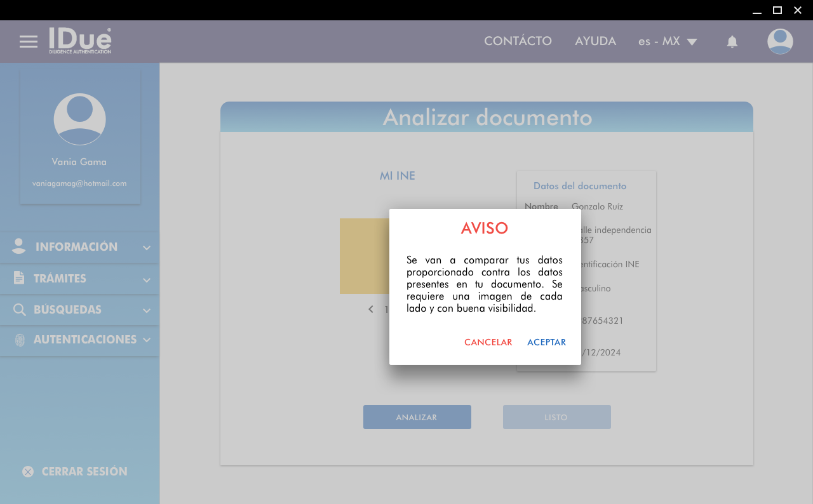Click the magnifier Búsquedas icon
Viewport: 813px width, 504px height.
(20, 310)
